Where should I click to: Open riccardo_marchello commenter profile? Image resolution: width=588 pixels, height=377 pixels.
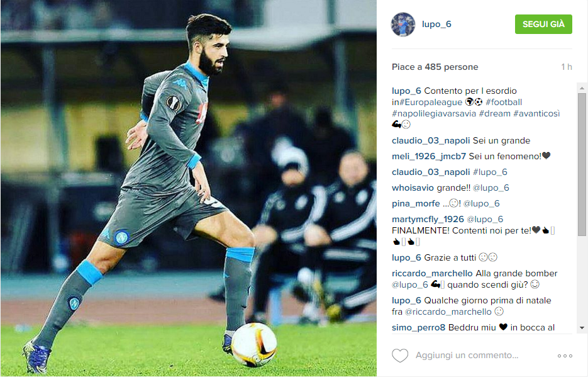click(433, 273)
